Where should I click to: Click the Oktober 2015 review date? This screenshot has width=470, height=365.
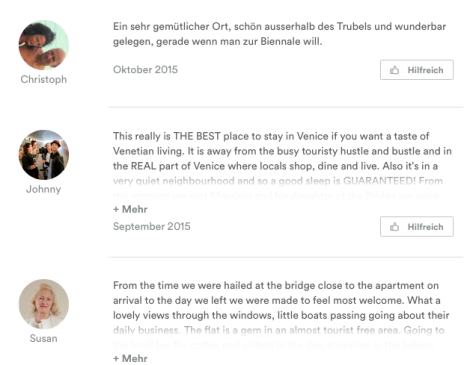(x=145, y=70)
